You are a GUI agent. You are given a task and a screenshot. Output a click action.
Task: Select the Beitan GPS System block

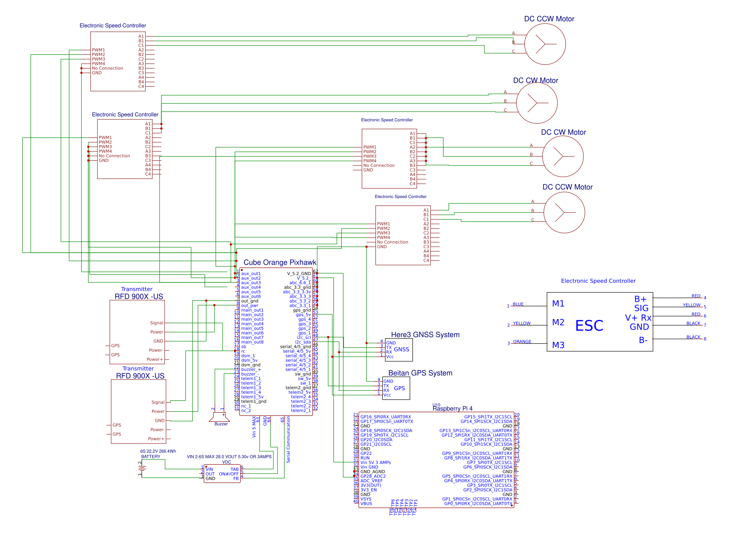click(x=396, y=388)
